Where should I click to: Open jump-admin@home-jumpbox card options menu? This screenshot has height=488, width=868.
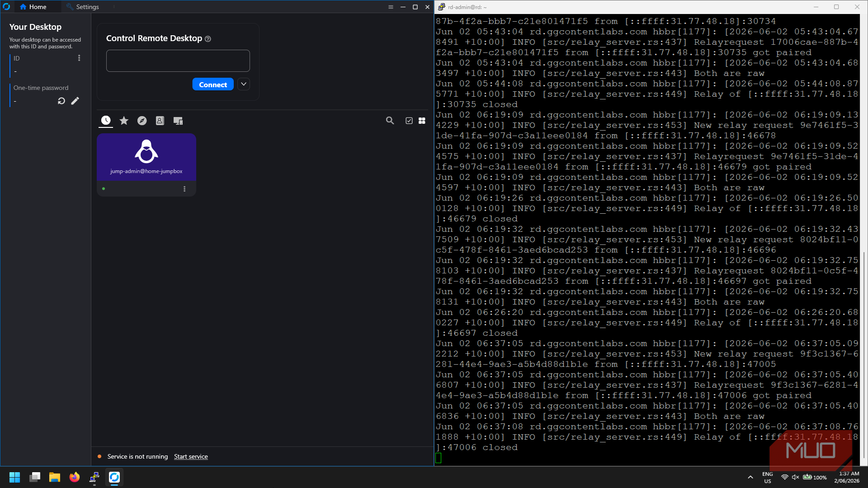click(184, 189)
